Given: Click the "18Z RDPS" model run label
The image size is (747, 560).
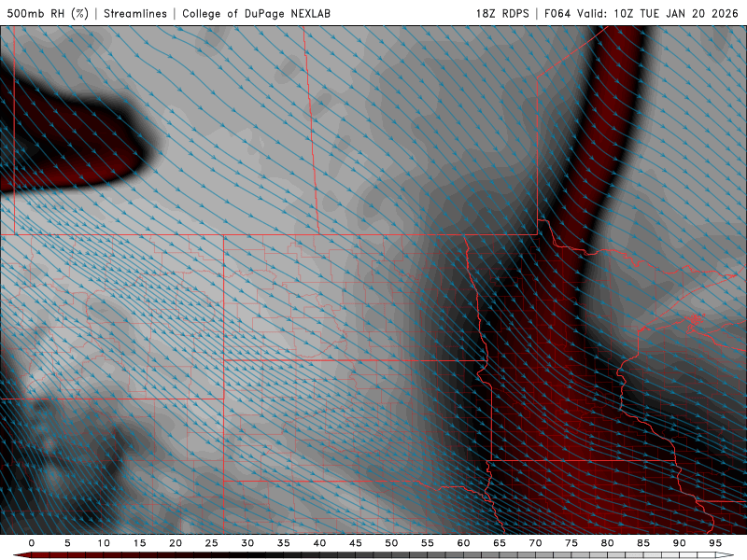Looking at the screenshot, I should [502, 13].
